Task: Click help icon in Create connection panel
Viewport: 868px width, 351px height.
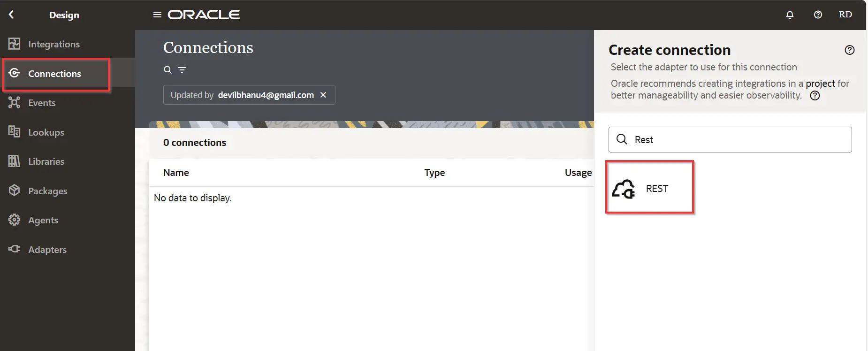Action: point(849,50)
